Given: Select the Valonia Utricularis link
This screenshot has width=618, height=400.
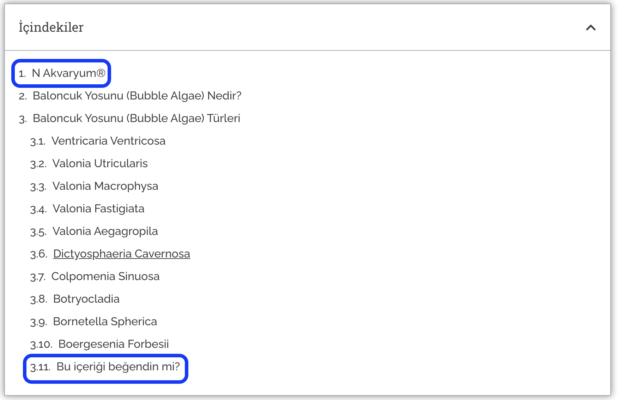Looking at the screenshot, I should (x=100, y=163).
